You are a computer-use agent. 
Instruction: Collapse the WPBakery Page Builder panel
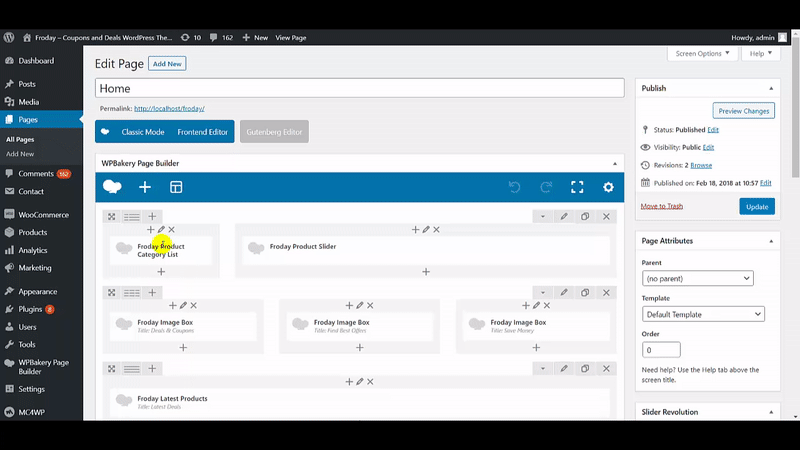point(613,163)
